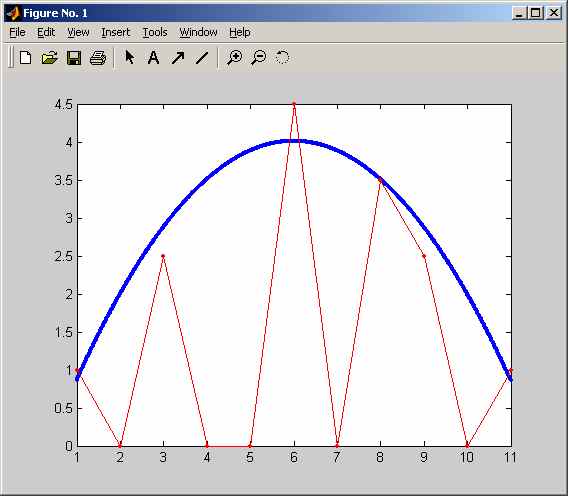The width and height of the screenshot is (568, 496).
Task: Click the red data point at x=9
Action: click(424, 256)
